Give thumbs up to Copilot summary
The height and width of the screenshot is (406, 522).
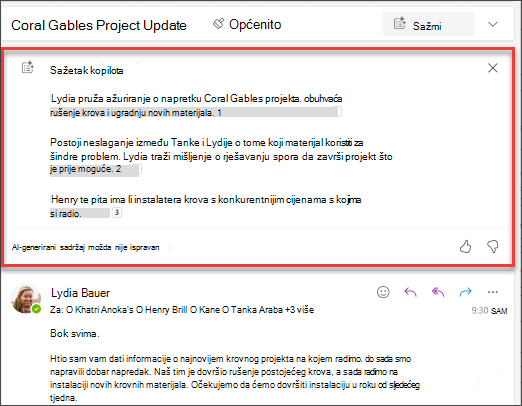pos(465,247)
